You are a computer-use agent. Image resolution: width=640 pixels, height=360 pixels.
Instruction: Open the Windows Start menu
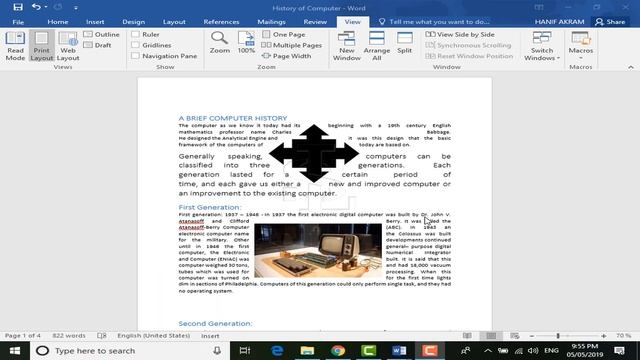pyautogui.click(x=15, y=351)
